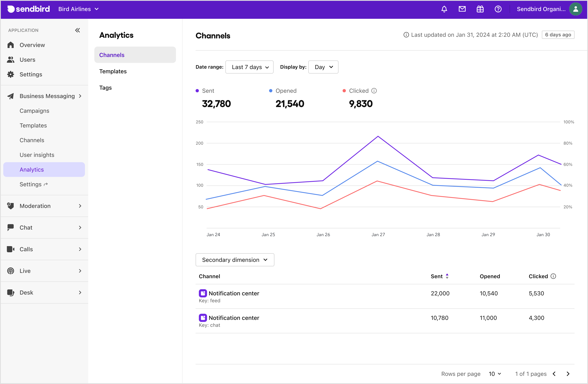Change Rows per page value 10

(495, 374)
